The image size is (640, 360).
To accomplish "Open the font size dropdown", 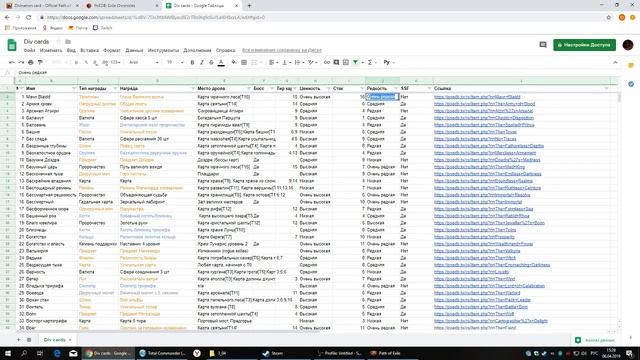I will tap(175, 62).
